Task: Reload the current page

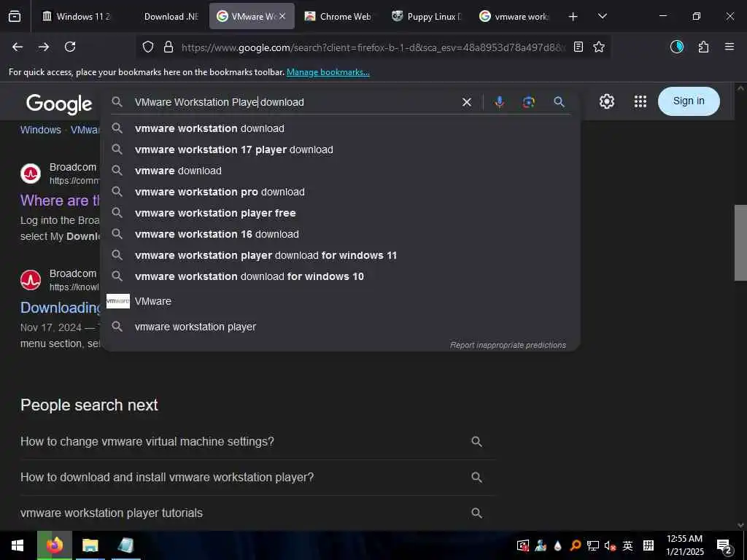Action: coord(70,47)
